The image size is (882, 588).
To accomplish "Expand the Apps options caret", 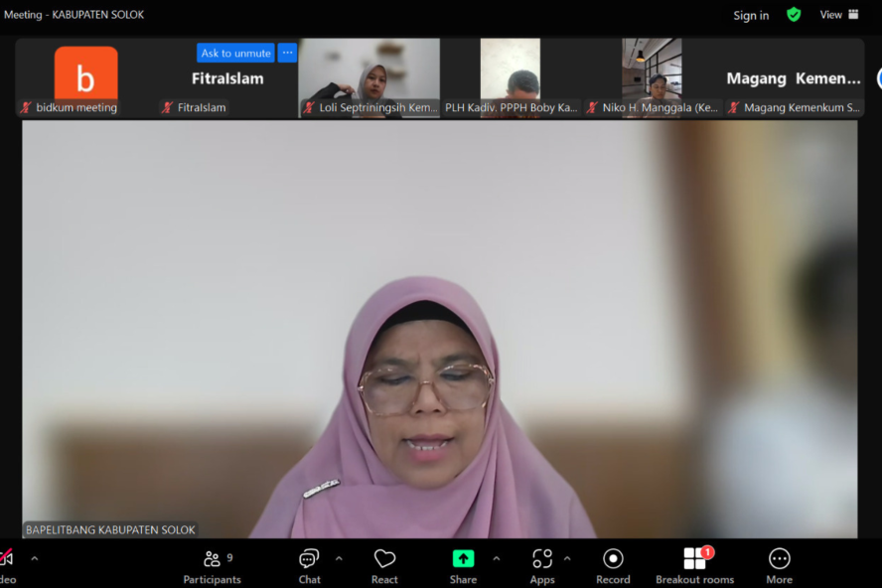I will pos(567,558).
